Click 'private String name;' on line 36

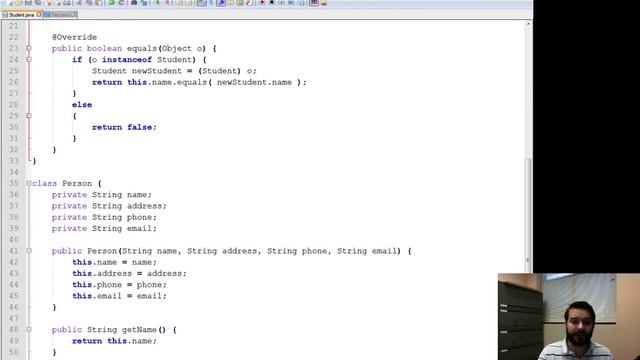coord(102,195)
